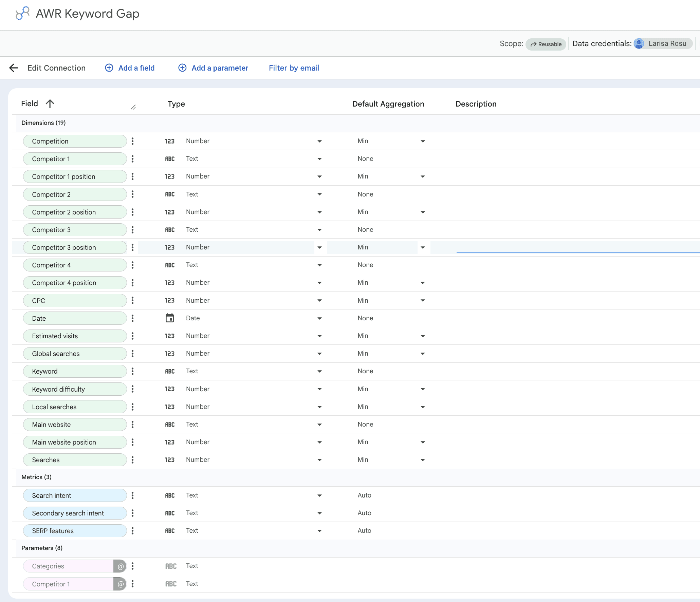The image size is (700, 602).
Task: Open the three-dot menu for SERP features
Action: [x=132, y=531]
